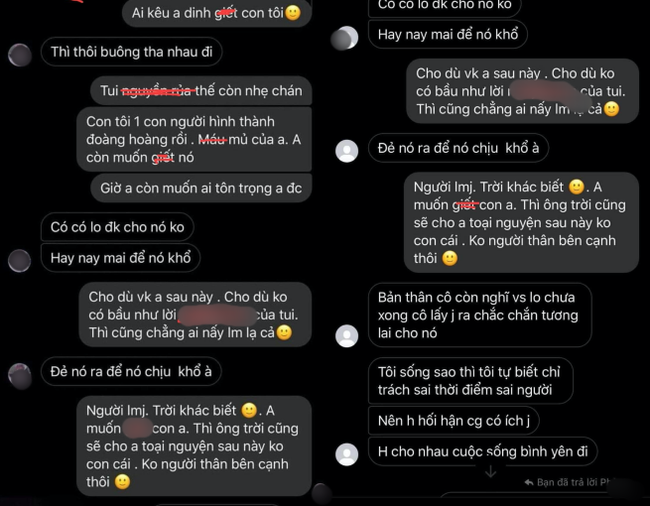This screenshot has width=650, height=506.
Task: Select the 'Thì thôi buông tha nhau đi' message bubble
Action: click(131, 52)
